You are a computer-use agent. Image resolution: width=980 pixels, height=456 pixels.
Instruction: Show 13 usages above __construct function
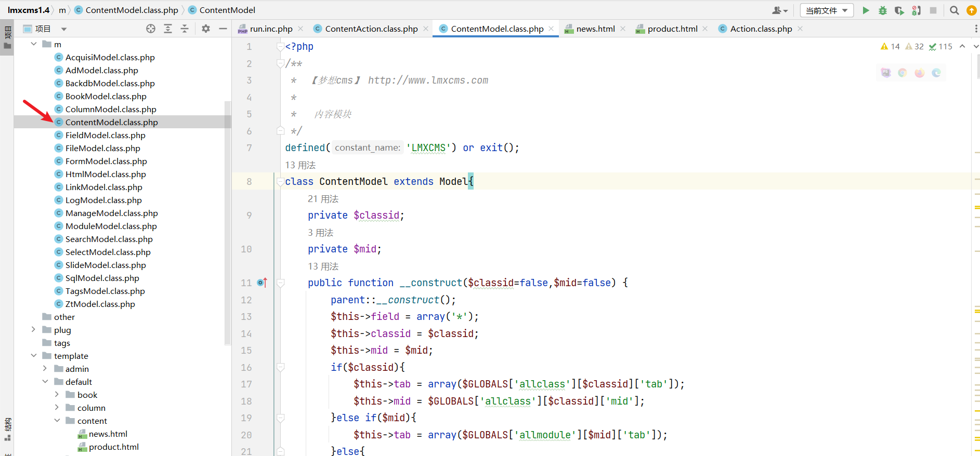click(x=323, y=266)
